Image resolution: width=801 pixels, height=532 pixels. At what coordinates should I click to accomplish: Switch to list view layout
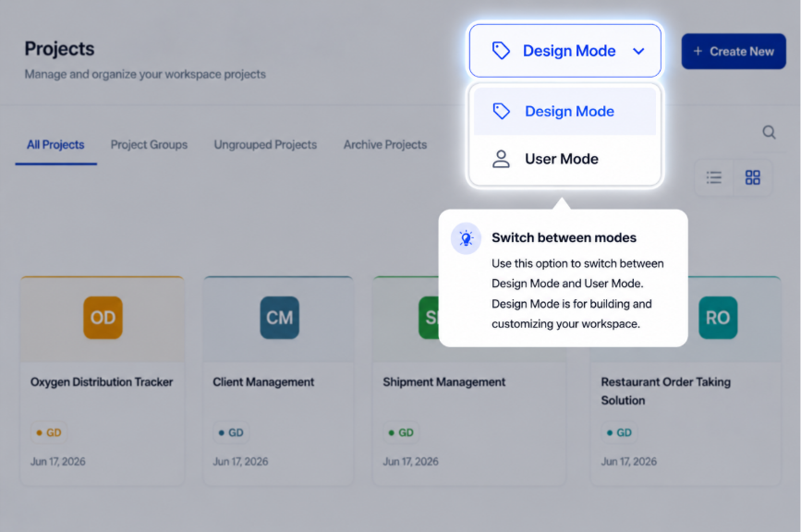coord(713,177)
